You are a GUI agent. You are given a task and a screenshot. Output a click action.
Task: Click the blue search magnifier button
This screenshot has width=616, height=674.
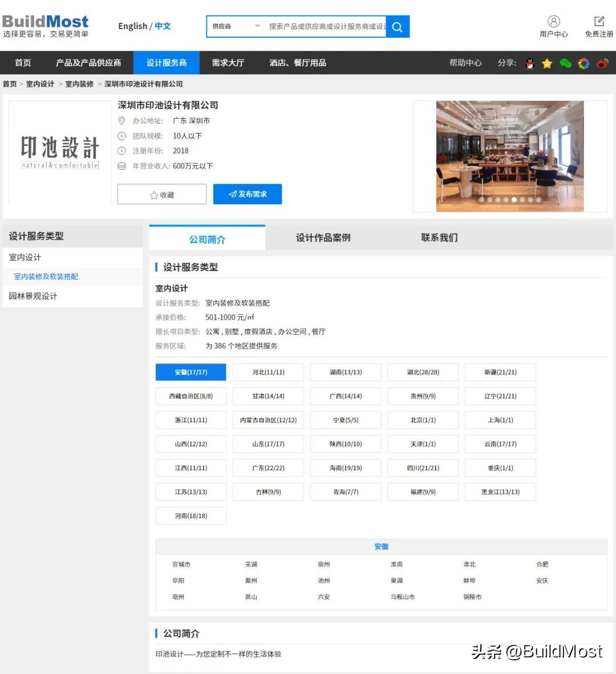click(398, 27)
